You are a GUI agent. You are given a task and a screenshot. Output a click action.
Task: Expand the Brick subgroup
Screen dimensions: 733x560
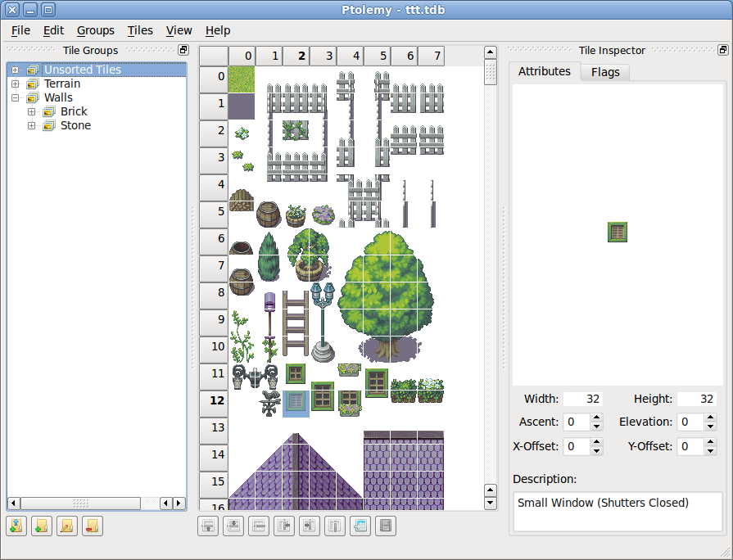(x=31, y=111)
